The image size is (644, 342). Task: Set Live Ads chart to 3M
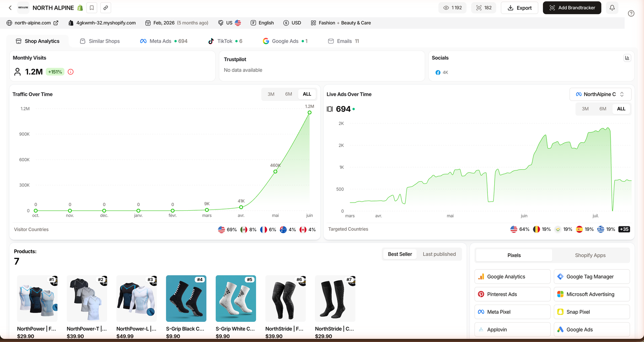[x=585, y=109]
